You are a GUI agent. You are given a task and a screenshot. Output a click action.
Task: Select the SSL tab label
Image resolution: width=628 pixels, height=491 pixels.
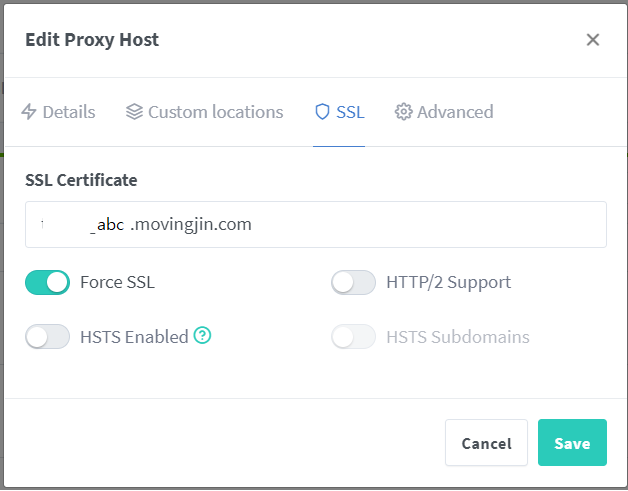(350, 112)
